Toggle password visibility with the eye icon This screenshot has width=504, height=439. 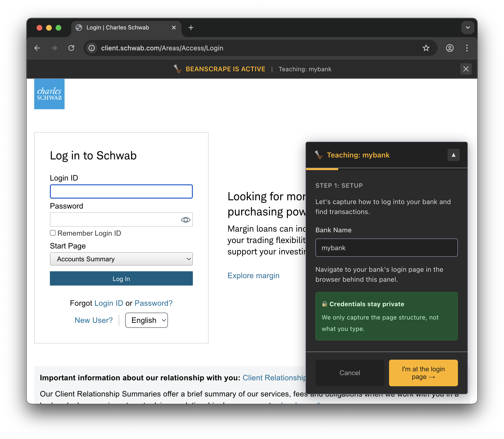pyautogui.click(x=185, y=219)
